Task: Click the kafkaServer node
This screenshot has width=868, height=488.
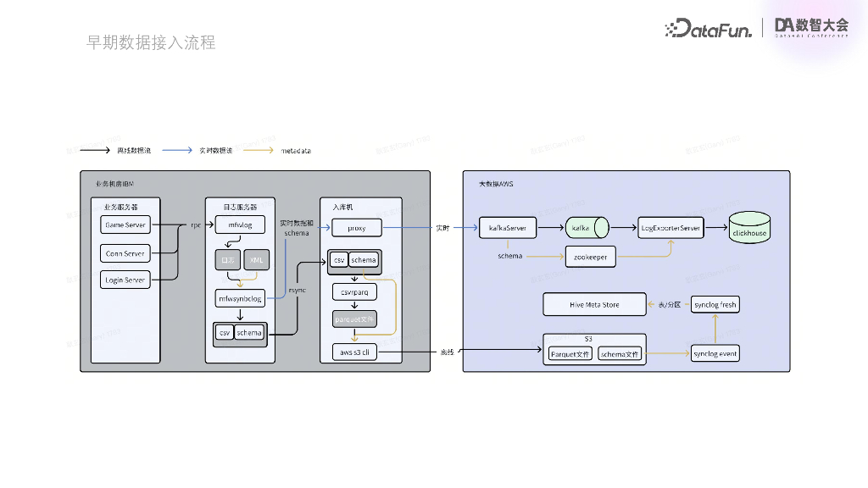Action: [508, 228]
